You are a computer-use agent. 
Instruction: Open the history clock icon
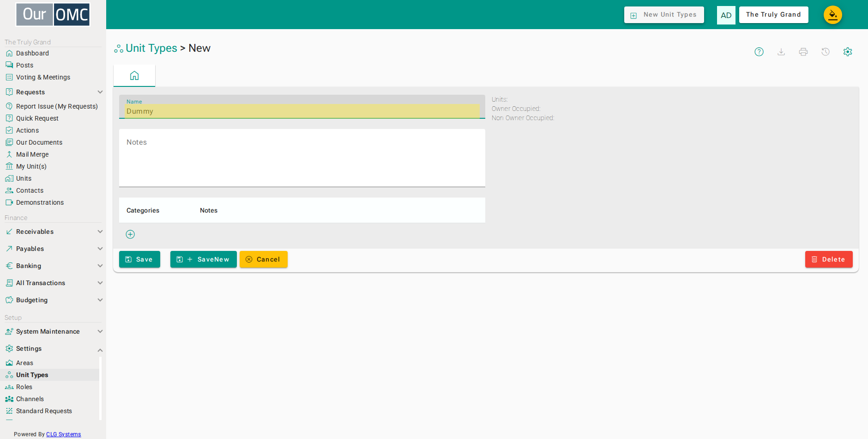click(826, 52)
